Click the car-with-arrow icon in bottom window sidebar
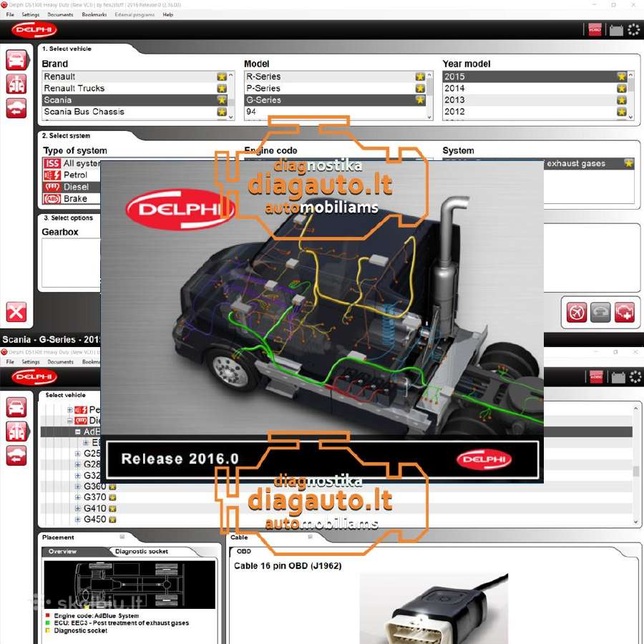This screenshot has width=644, height=644. pyautogui.click(x=16, y=456)
